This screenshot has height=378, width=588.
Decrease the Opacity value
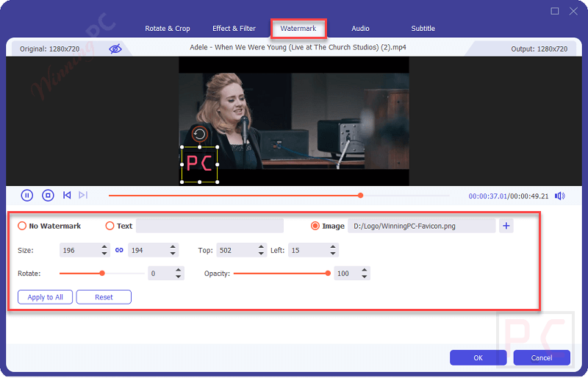coord(364,277)
